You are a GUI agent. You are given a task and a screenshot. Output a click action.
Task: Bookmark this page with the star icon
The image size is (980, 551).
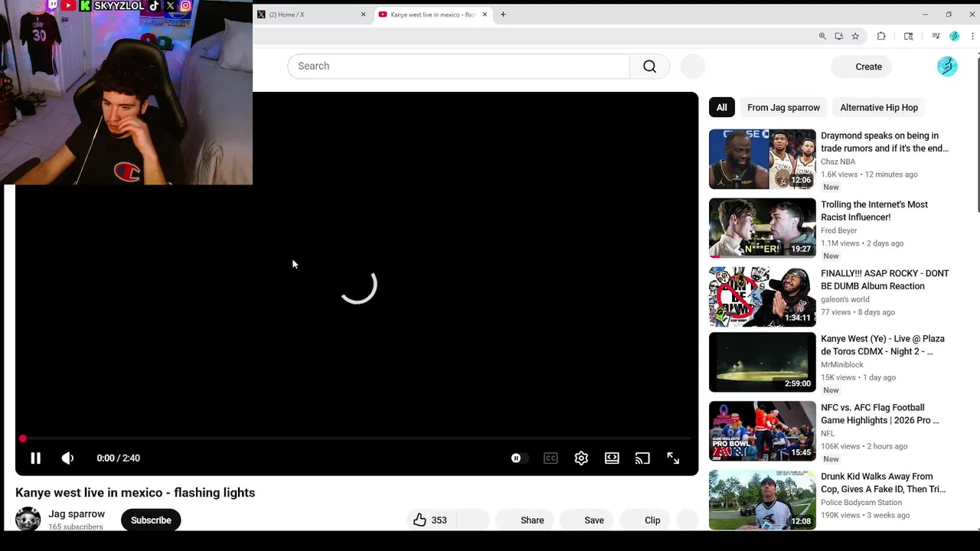(855, 36)
